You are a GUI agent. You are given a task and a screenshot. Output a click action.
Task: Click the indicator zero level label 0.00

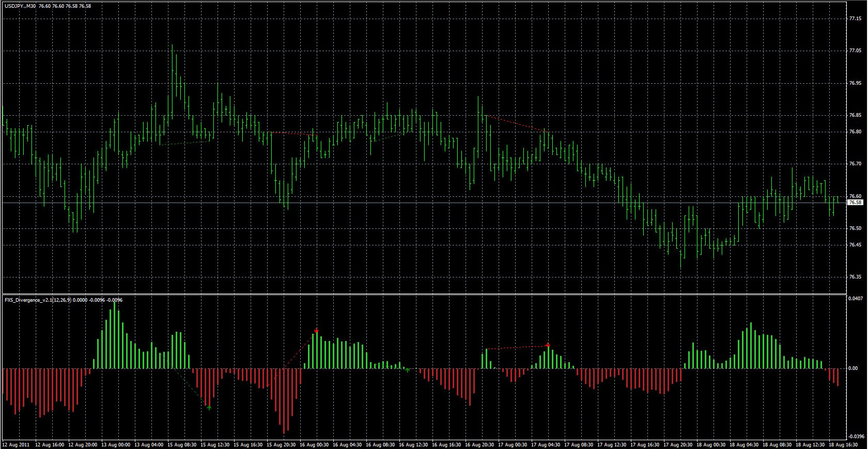coord(854,368)
